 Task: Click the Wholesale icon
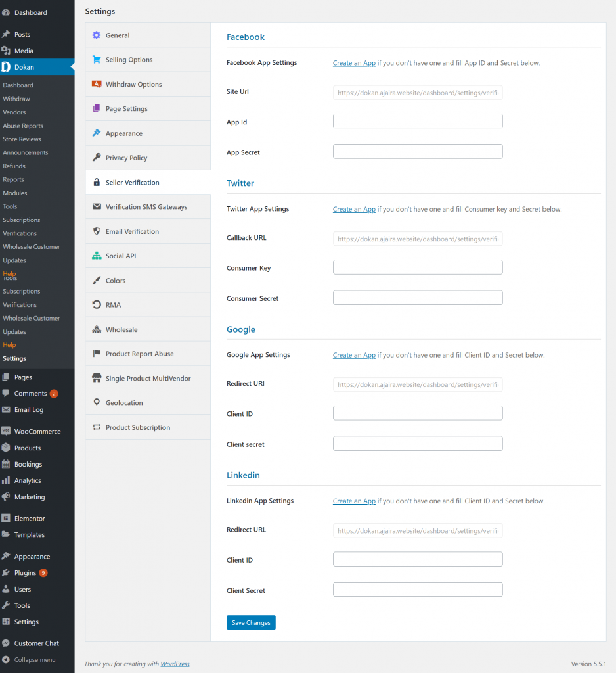coord(97,329)
